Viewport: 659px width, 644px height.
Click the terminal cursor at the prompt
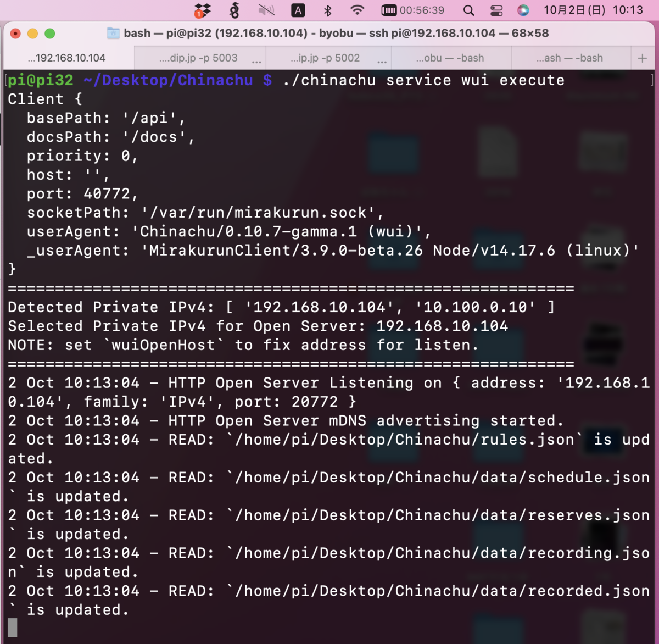point(12,627)
